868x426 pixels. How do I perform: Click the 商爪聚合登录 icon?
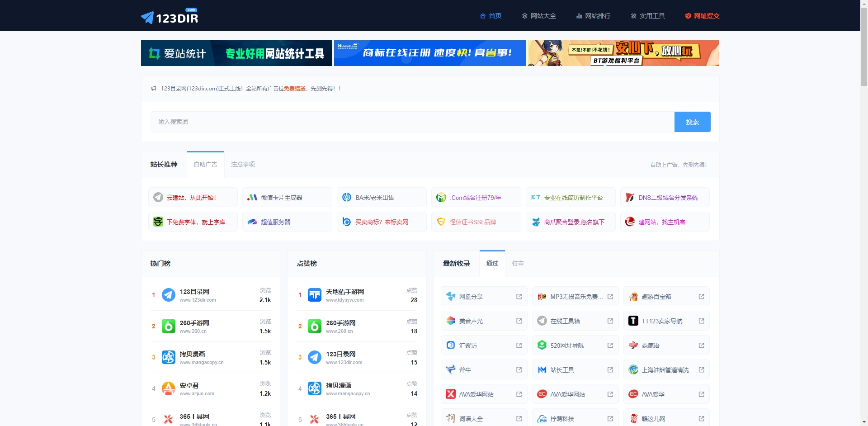536,222
